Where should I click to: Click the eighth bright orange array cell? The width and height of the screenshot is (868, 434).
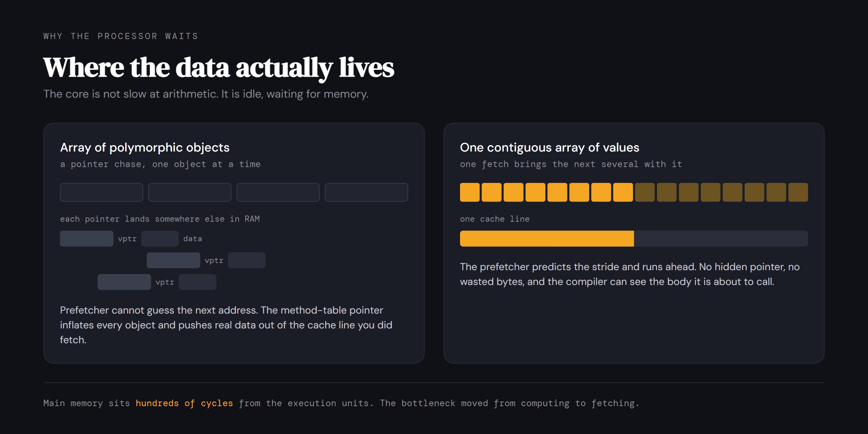coord(623,192)
